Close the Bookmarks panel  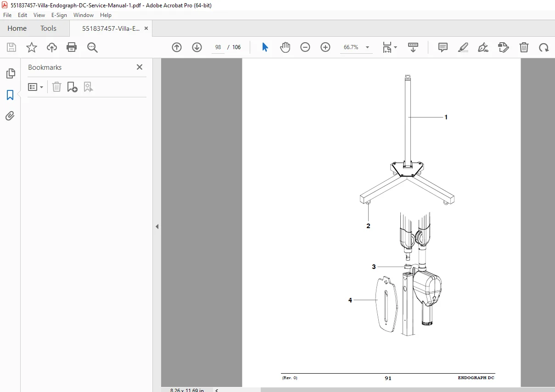(140, 67)
